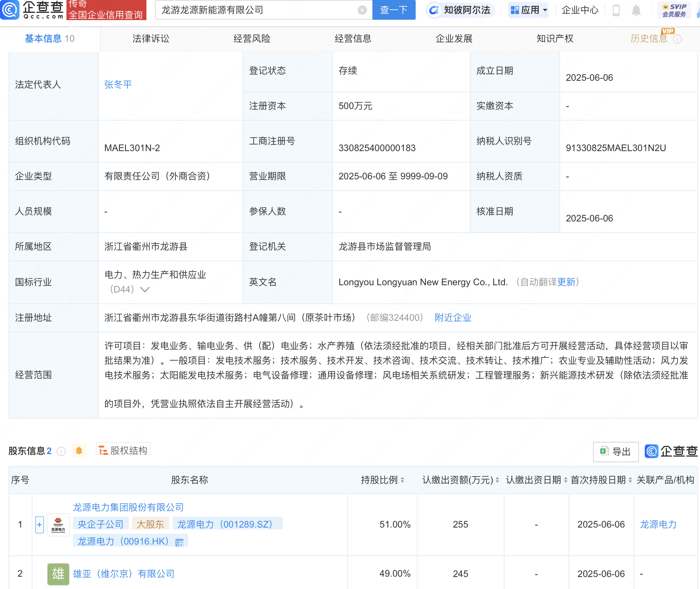Expand the 国标行业 D44 chevron
The width and height of the screenshot is (700, 589).
145,289
